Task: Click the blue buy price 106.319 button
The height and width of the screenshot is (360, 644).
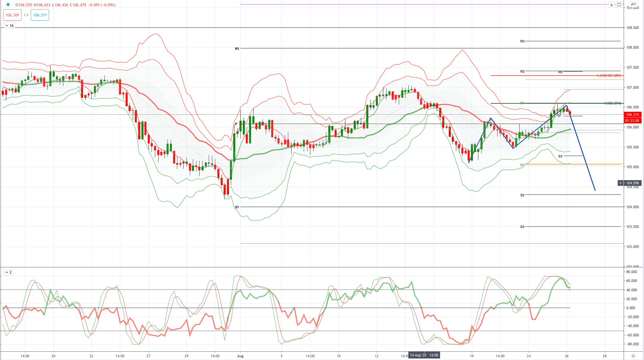Action: pos(40,15)
